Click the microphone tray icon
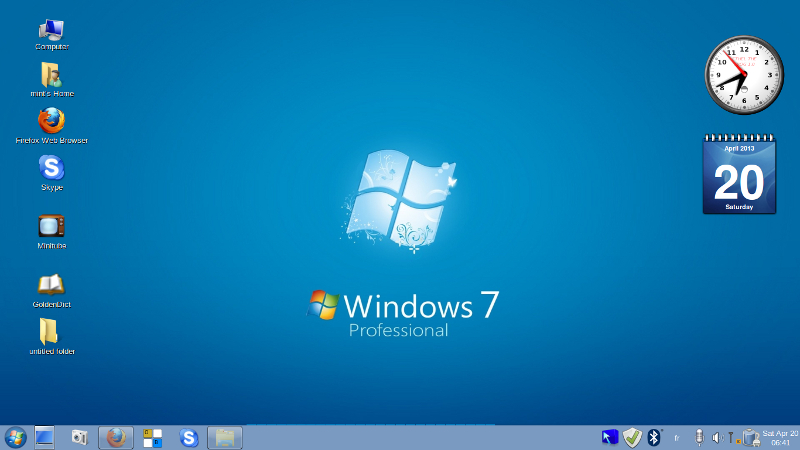 699,438
